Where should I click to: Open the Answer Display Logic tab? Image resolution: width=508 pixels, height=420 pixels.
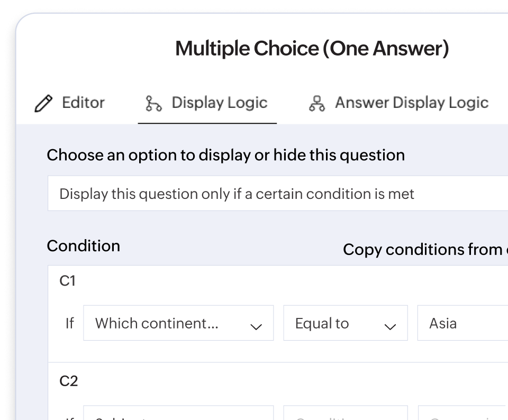(412, 103)
